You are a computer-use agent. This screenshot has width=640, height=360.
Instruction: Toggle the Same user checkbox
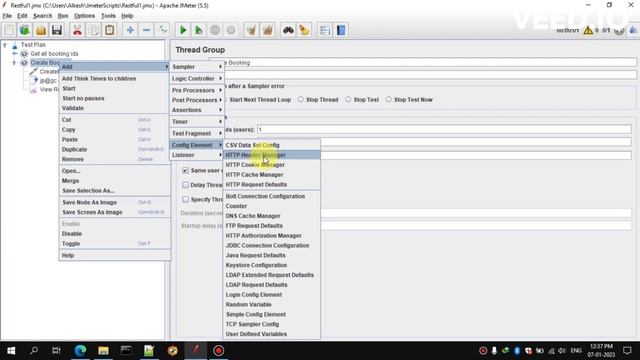click(186, 170)
